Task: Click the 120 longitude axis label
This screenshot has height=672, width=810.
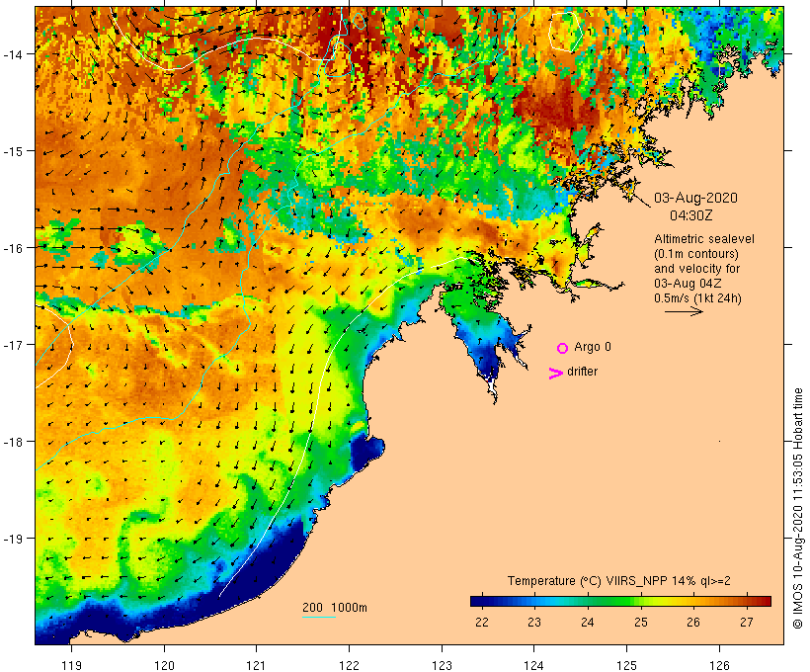Action: coord(164,665)
